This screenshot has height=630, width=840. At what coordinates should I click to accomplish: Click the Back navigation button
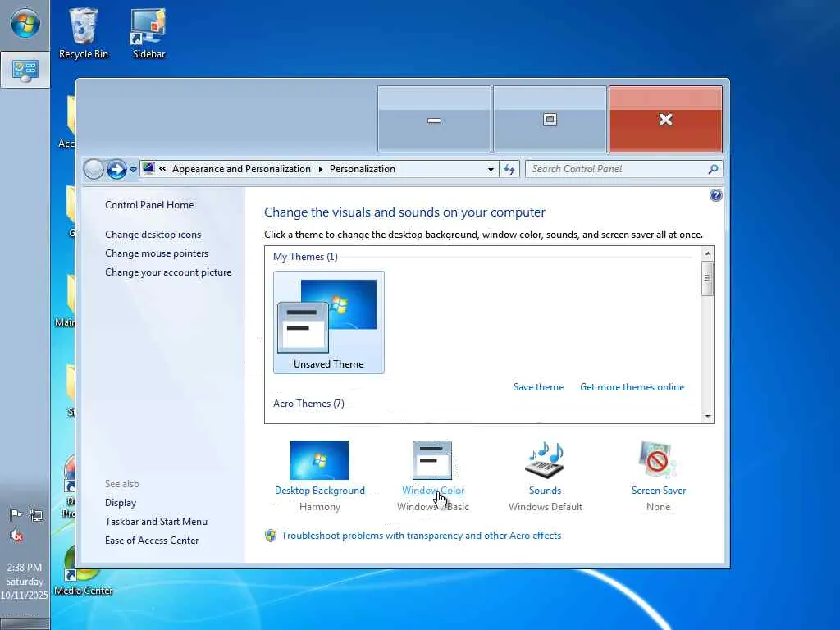point(94,169)
